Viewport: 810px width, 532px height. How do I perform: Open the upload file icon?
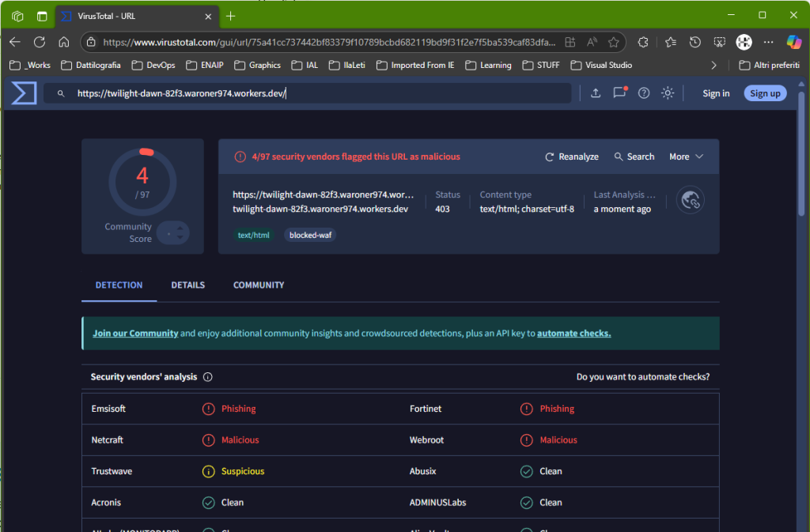[596, 93]
